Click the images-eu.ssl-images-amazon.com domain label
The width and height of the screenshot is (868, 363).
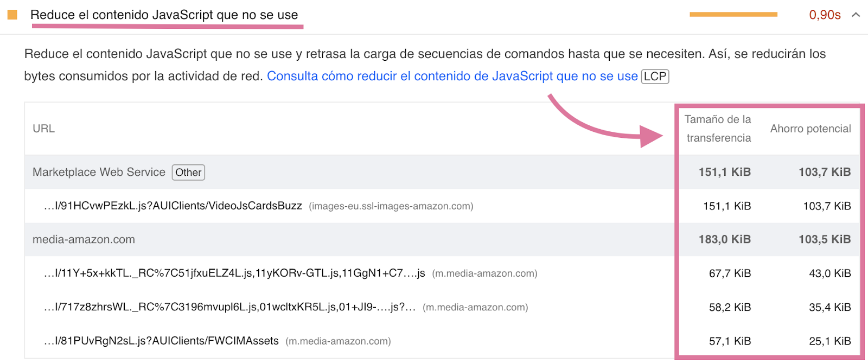(x=391, y=206)
